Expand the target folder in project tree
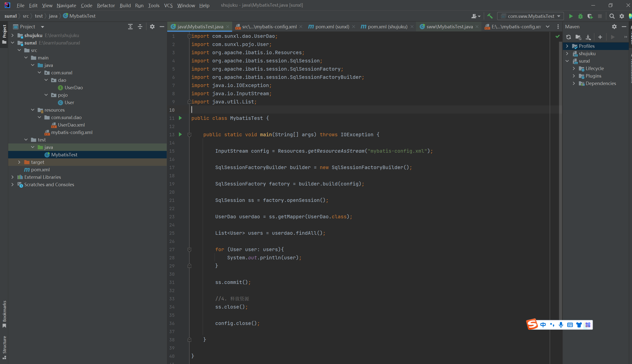 [19, 162]
